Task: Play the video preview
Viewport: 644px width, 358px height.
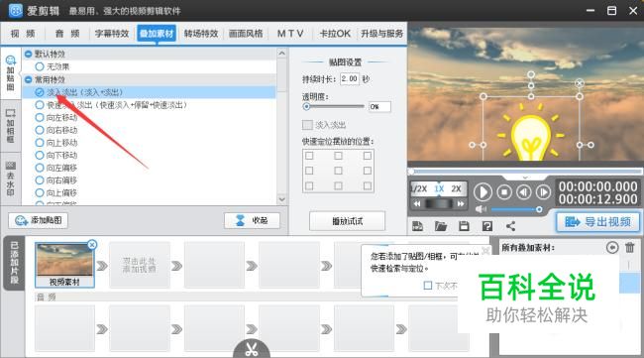Action: (x=483, y=192)
